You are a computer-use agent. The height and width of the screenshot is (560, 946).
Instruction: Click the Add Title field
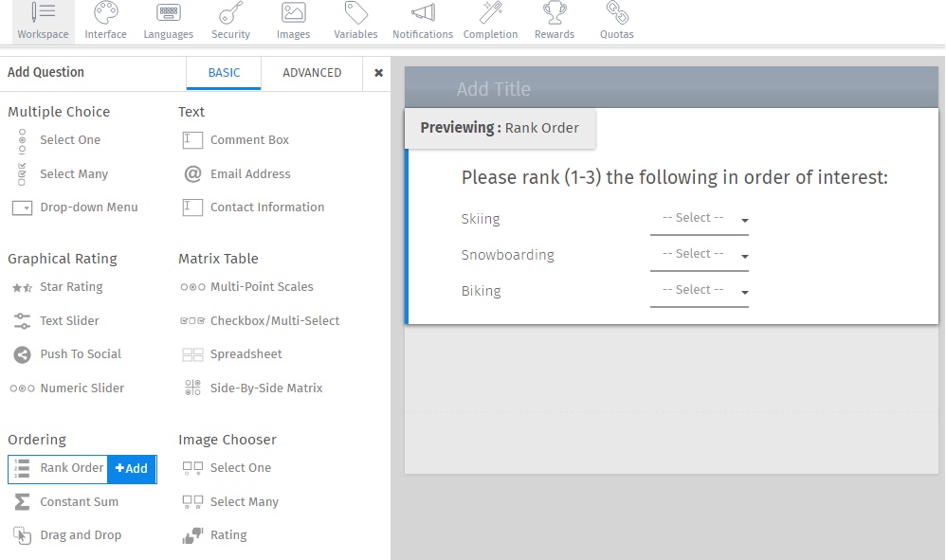point(494,88)
